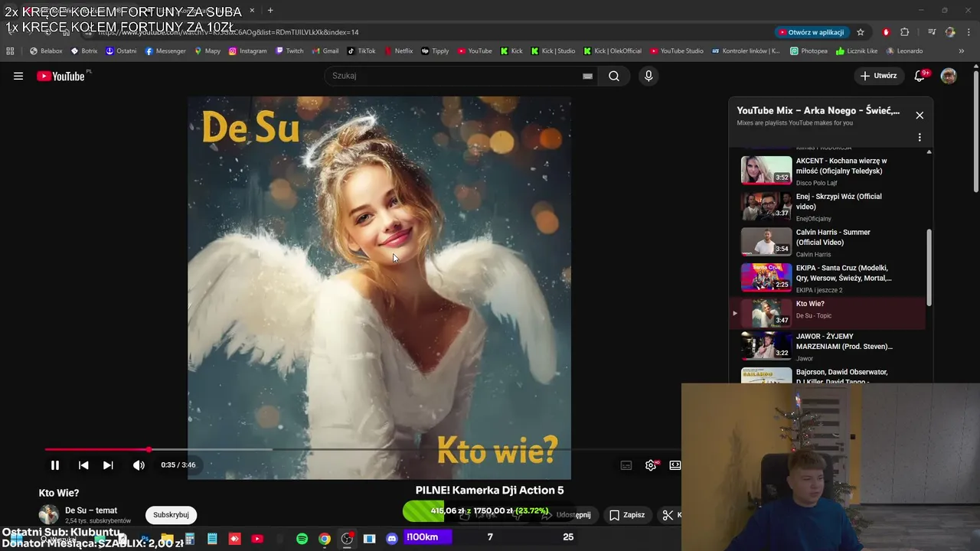Click Otwórz w aplikacji in address bar

pos(811,32)
